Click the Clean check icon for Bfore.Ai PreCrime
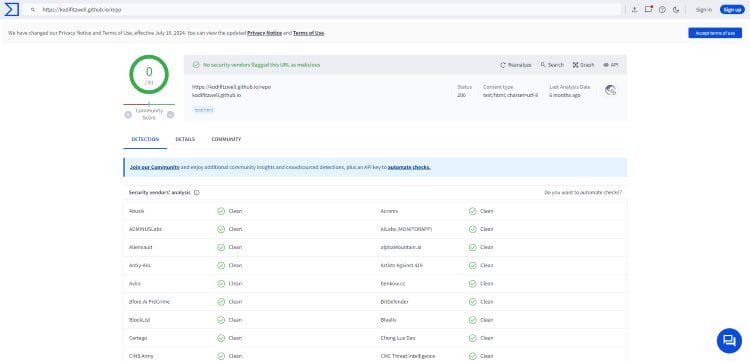The image size is (750, 361). [221, 302]
